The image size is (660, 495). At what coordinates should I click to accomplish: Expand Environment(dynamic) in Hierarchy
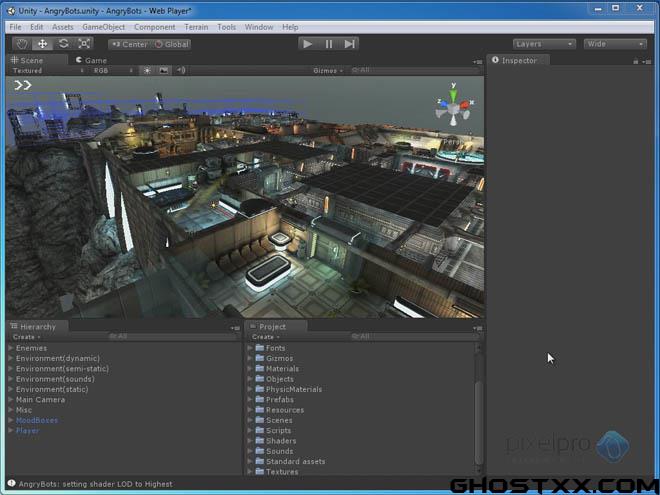[11, 358]
